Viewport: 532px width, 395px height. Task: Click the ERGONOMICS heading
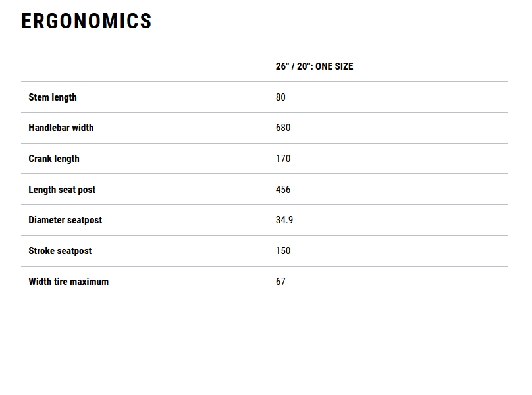86,21
